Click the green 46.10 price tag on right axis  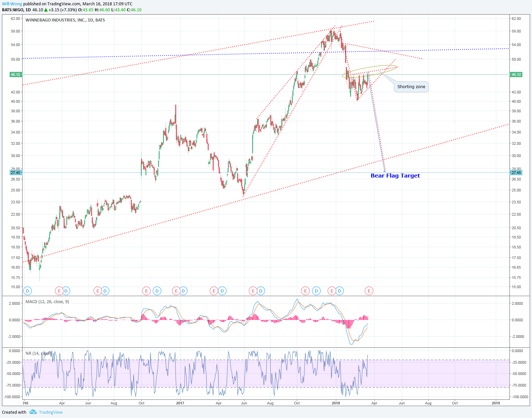516,75
